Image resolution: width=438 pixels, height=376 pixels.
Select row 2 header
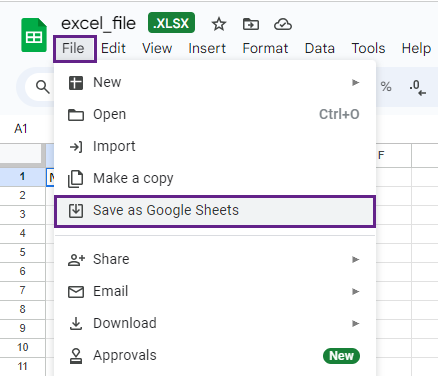[x=22, y=195]
